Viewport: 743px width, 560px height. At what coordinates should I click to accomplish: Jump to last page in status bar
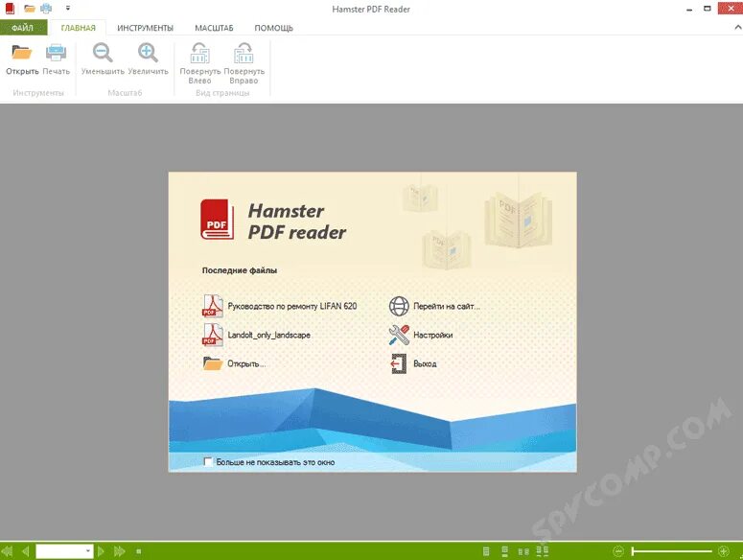coord(120,551)
